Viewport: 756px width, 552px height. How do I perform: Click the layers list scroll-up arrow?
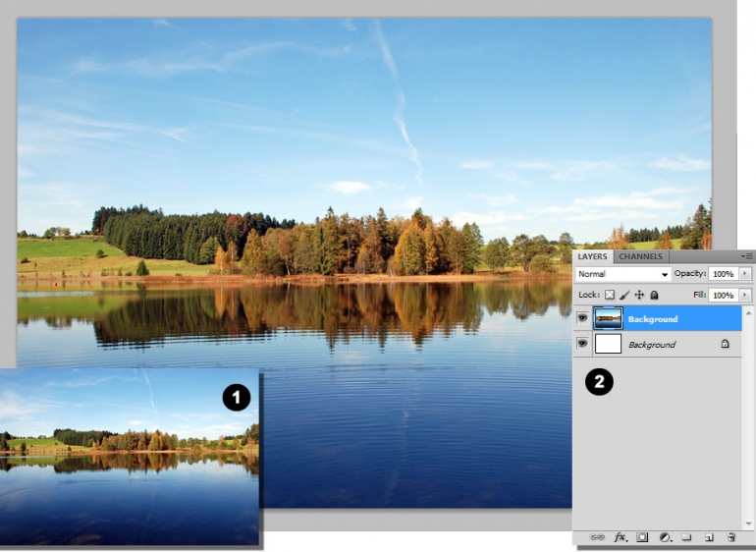click(x=748, y=313)
